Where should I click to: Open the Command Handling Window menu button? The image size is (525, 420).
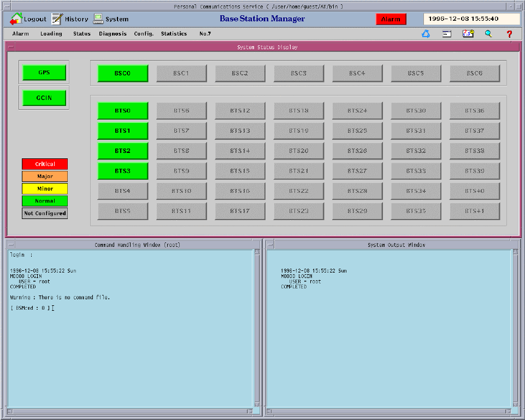tap(11, 245)
